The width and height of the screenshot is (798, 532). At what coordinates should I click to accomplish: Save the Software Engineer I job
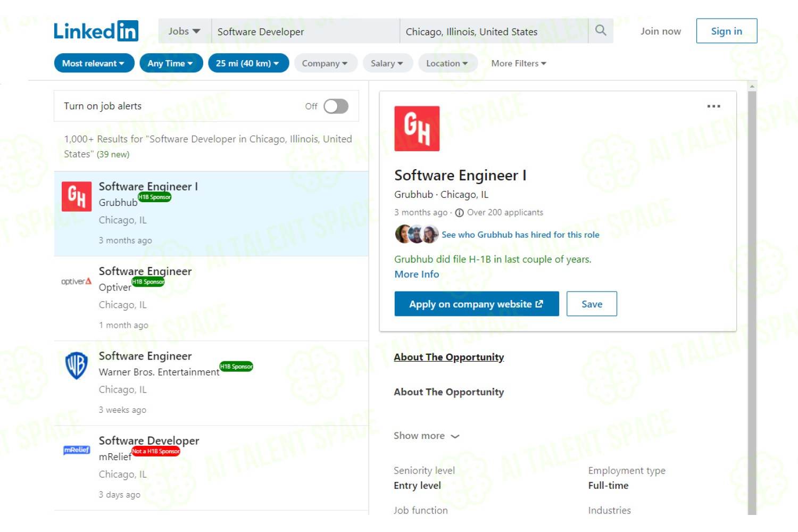click(x=592, y=304)
